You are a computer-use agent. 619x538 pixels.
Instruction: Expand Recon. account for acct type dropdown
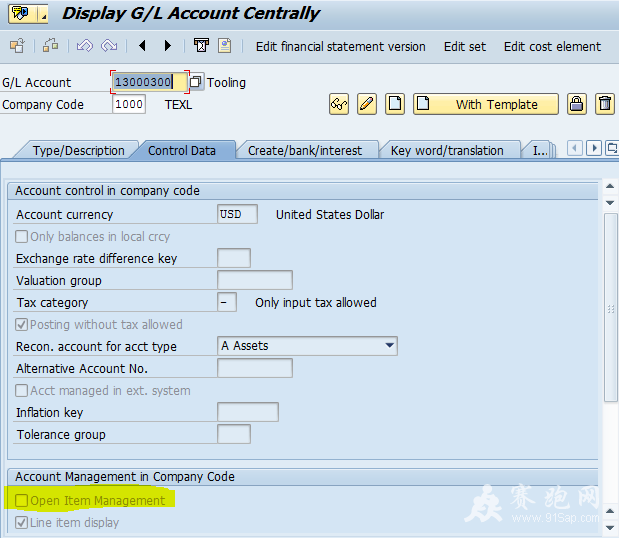[389, 346]
